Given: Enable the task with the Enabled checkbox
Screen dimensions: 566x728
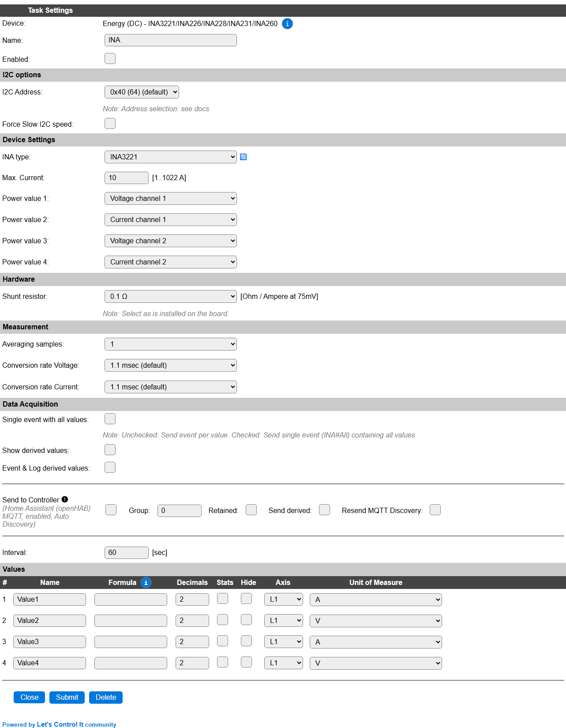Looking at the screenshot, I should (x=110, y=59).
